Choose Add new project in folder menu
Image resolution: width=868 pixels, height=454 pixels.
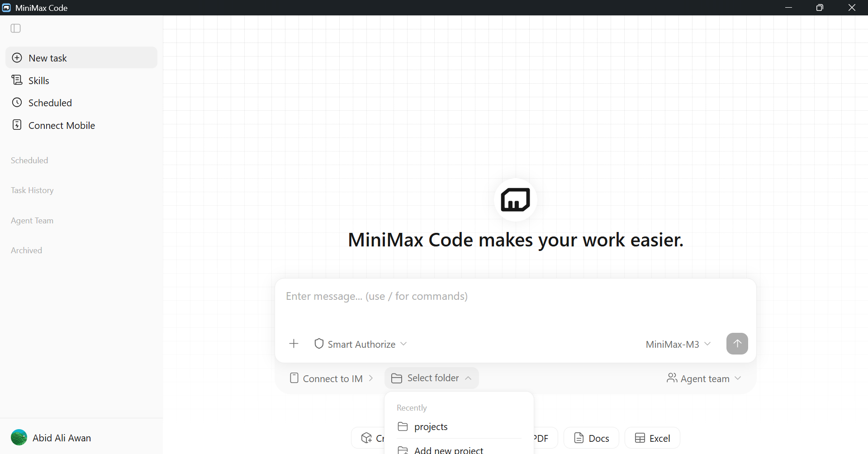459,449
